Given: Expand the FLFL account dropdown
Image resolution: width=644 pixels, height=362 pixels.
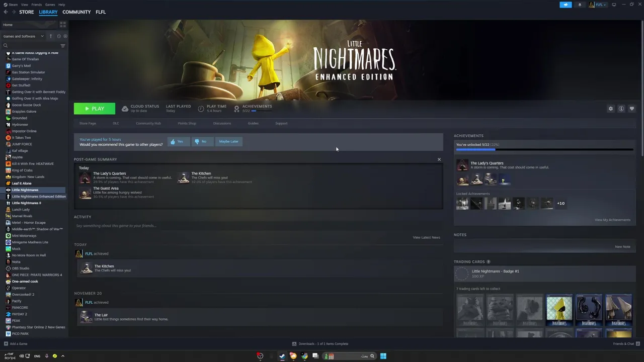Looking at the screenshot, I should point(599,5).
